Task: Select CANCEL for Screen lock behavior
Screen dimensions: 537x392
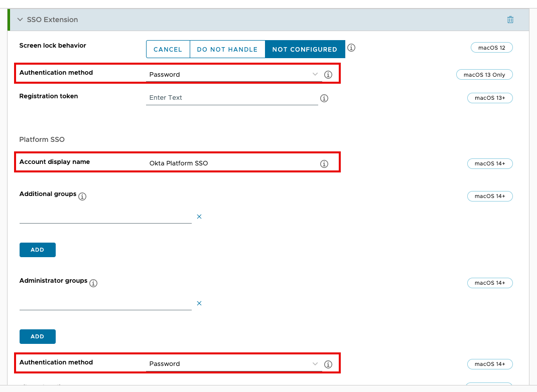Action: 168,49
